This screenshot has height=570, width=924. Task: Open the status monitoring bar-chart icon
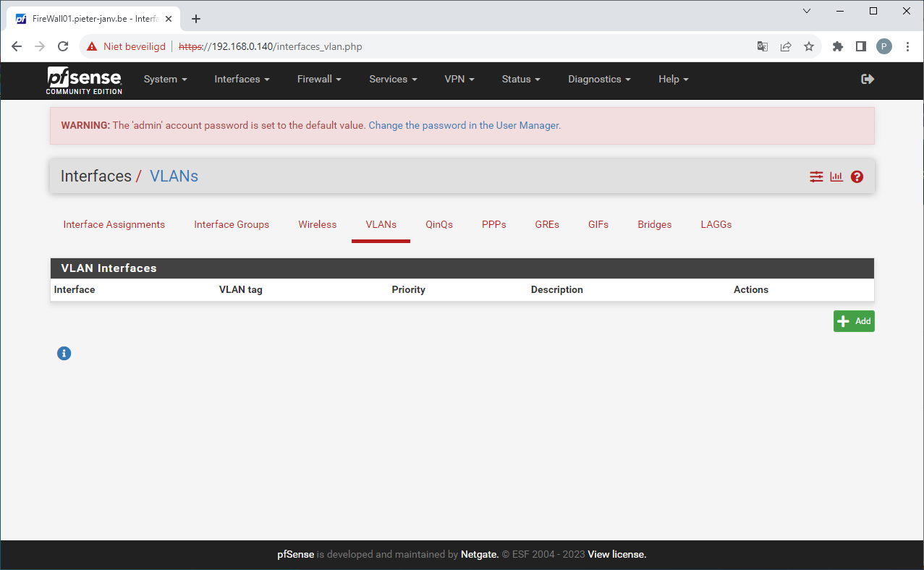(x=836, y=176)
